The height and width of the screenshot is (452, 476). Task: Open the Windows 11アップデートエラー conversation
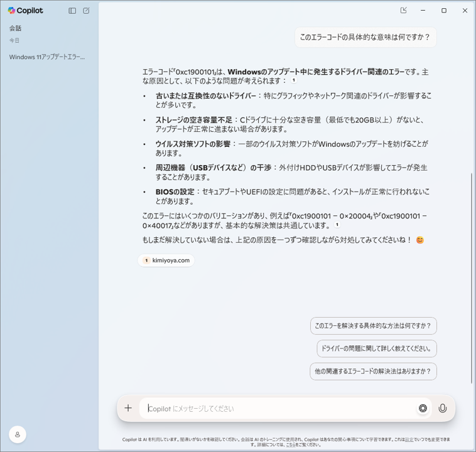tap(47, 57)
